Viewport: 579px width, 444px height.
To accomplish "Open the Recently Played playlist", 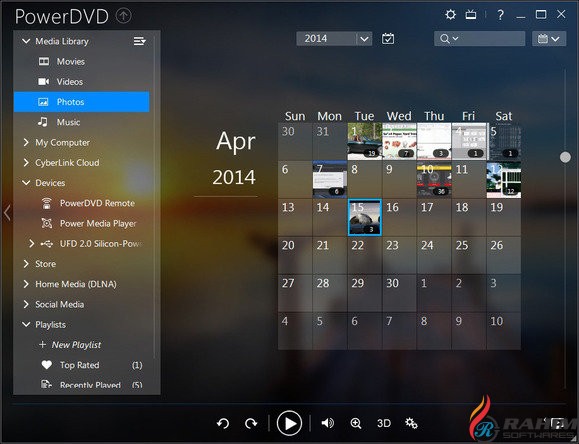I will click(x=91, y=385).
